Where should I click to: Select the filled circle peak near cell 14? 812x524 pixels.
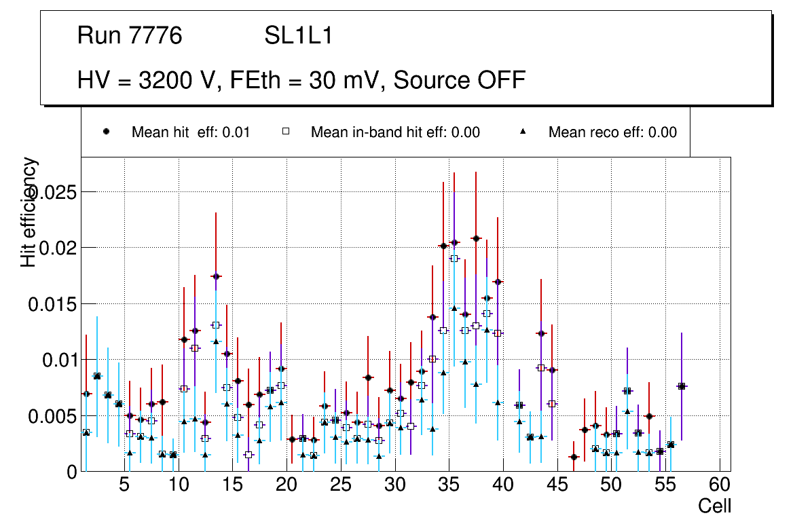click(216, 276)
